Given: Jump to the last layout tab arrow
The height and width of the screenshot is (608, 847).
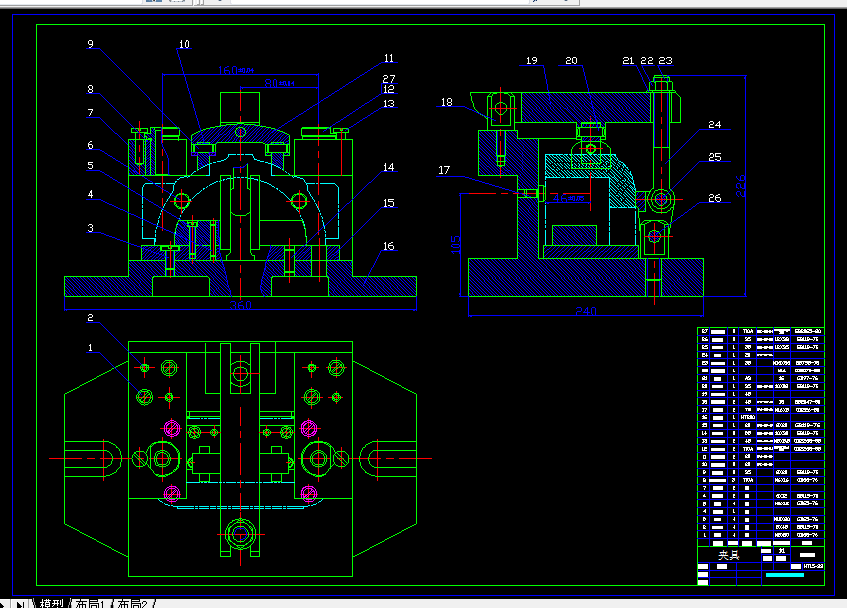Looking at the screenshot, I should (x=20, y=604).
